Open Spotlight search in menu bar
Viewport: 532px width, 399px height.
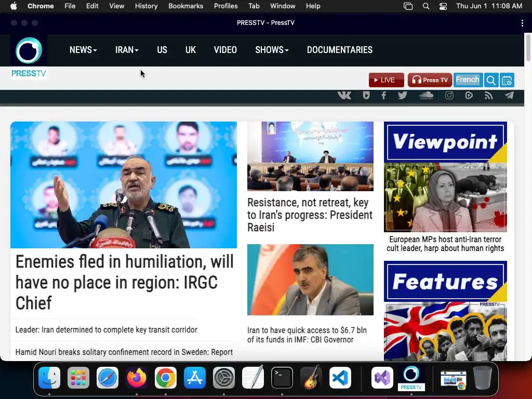[426, 6]
